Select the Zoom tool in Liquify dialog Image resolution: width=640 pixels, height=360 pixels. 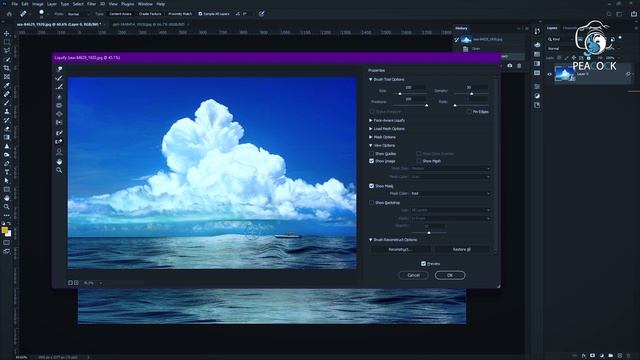pos(60,170)
